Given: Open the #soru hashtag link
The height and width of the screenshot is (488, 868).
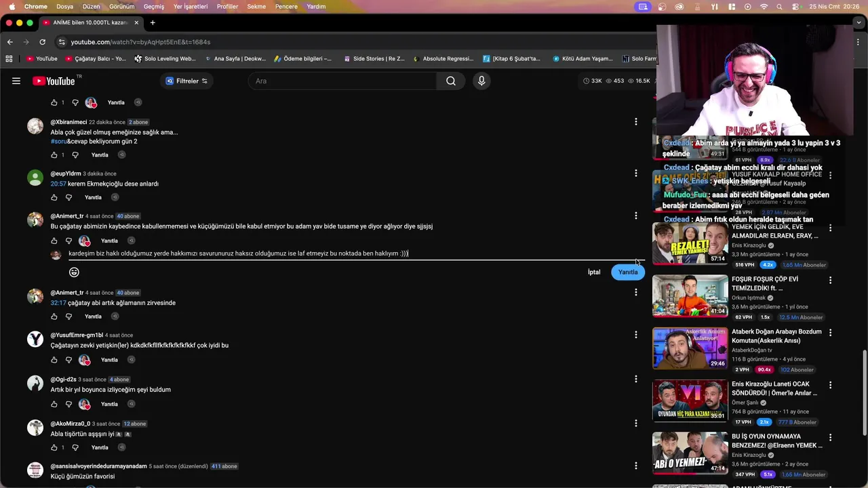Looking at the screenshot, I should click(58, 142).
